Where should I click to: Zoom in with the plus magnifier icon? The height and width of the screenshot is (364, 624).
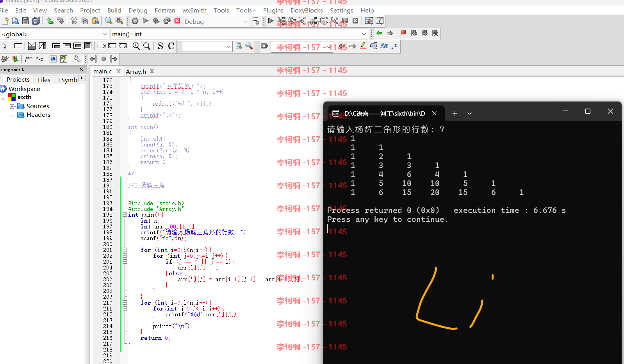click(x=136, y=46)
